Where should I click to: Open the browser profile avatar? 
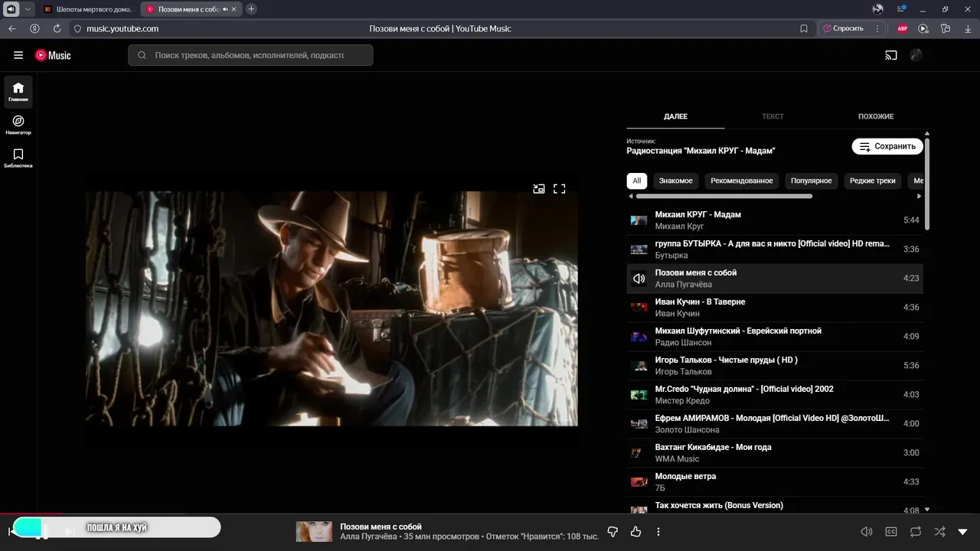[878, 9]
